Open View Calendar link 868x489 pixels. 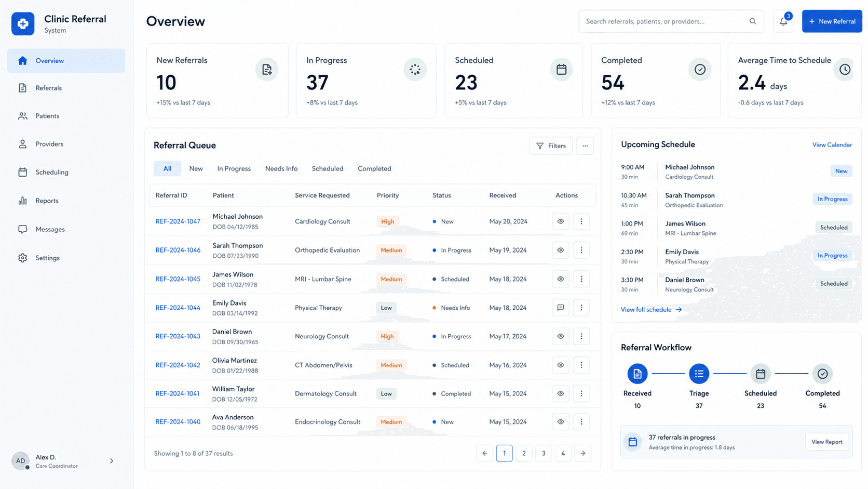[x=832, y=145]
